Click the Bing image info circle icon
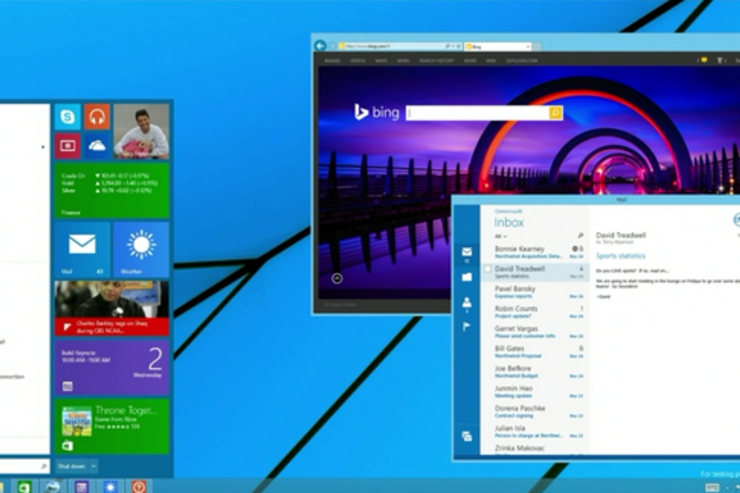This screenshot has width=740, height=493. pyautogui.click(x=337, y=278)
